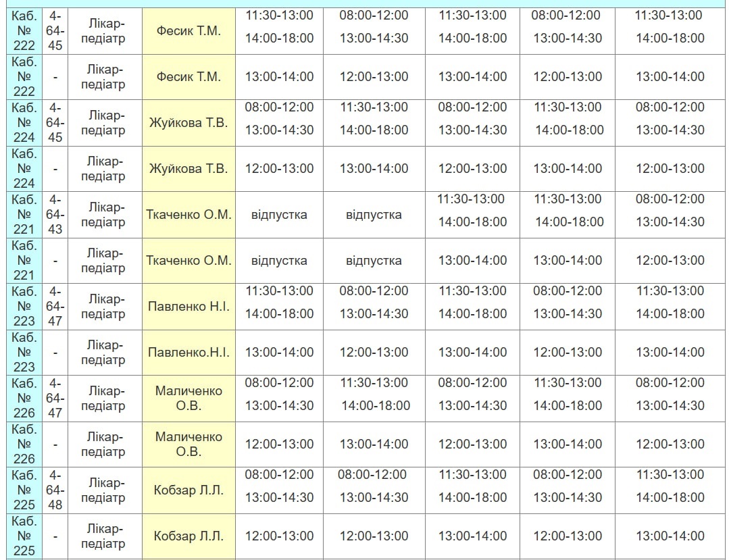Click 'Лікар-педіатр' in the topmost Фесик row

[105, 31]
